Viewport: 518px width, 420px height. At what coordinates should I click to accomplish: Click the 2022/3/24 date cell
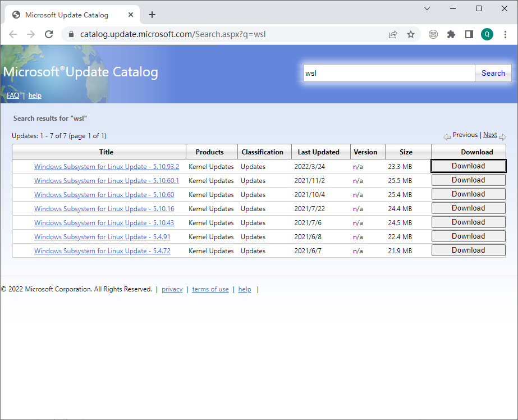click(x=310, y=167)
